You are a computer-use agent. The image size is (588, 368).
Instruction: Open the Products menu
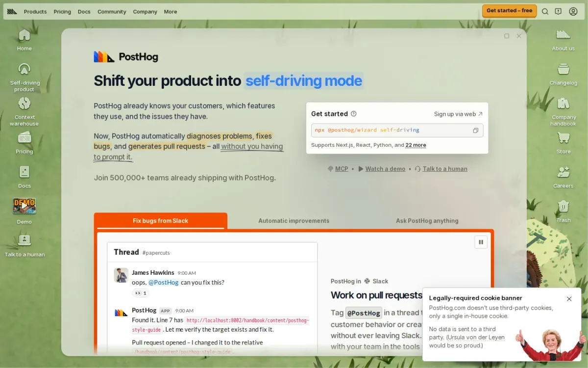pyautogui.click(x=35, y=11)
